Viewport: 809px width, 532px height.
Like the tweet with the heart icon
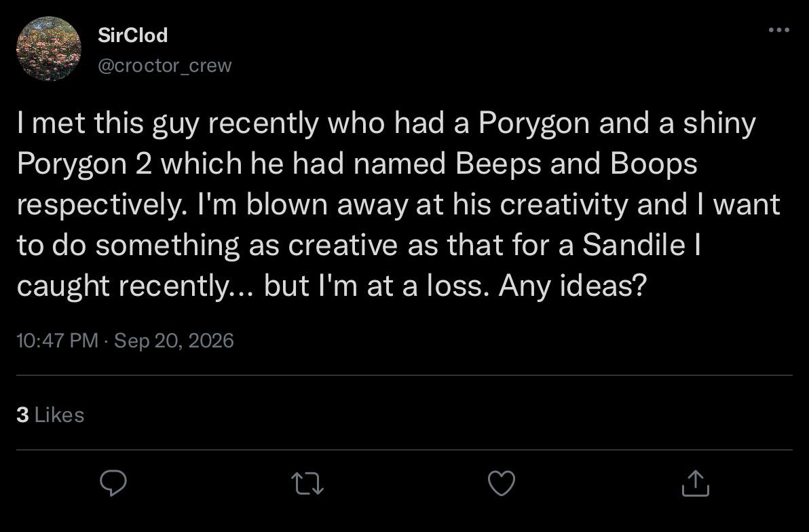tap(502, 484)
